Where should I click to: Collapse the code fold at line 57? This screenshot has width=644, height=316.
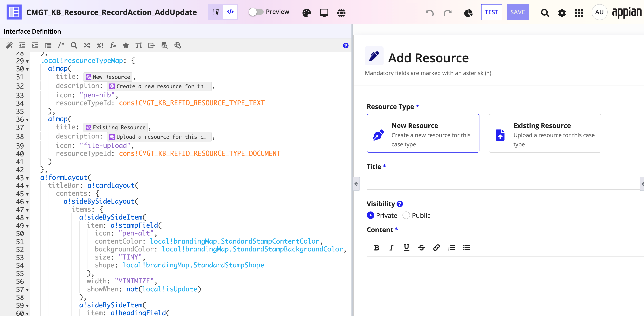tap(27, 290)
